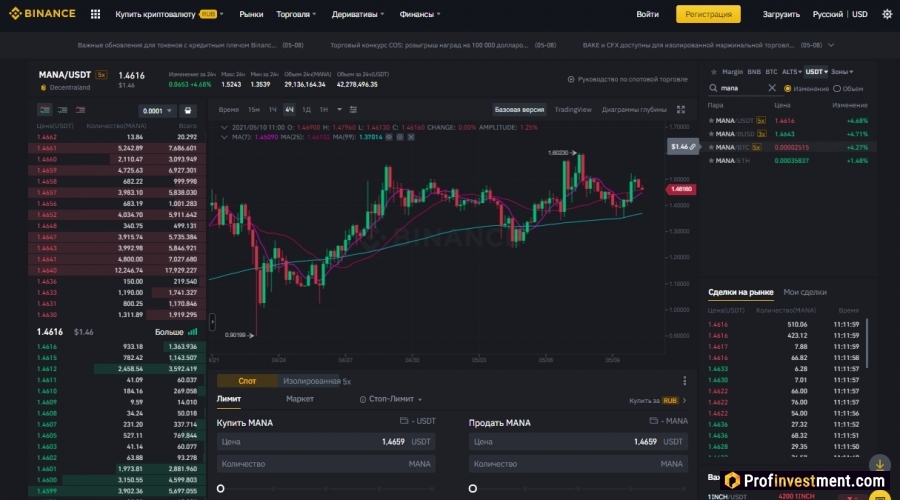Expand the announcements chevron
The height and width of the screenshot is (500, 900).
pyautogui.click(x=831, y=45)
